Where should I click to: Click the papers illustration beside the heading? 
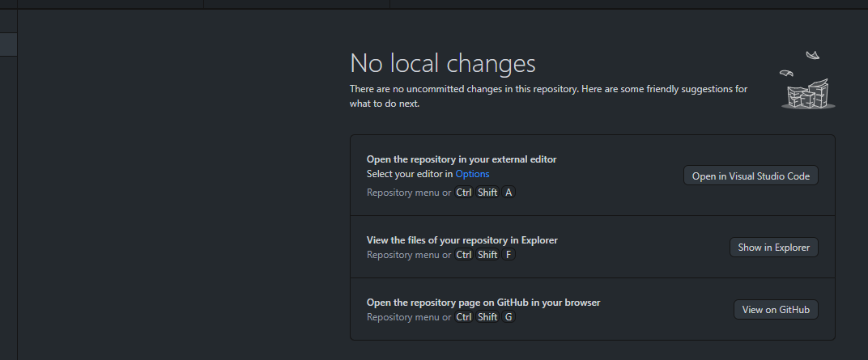(x=807, y=80)
